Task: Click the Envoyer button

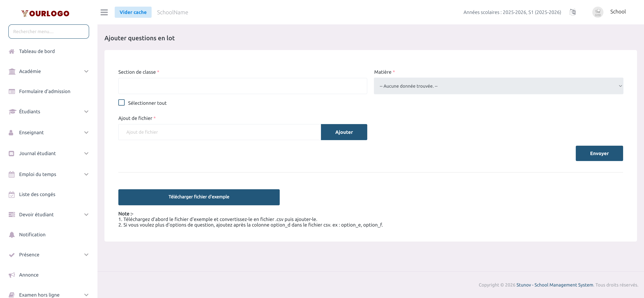Action: [599, 153]
